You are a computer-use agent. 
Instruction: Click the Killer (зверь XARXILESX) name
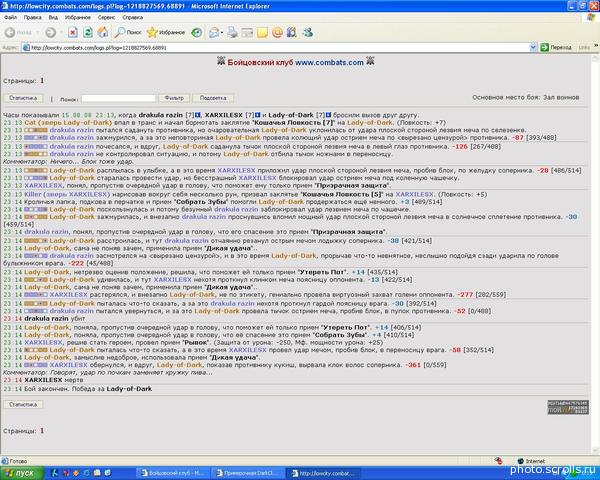click(67, 194)
